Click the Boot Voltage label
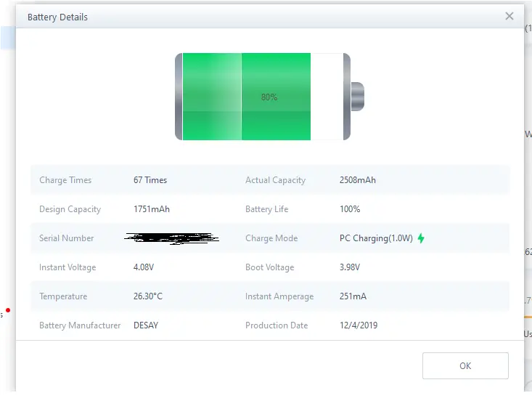The height and width of the screenshot is (409, 532). 270,267
